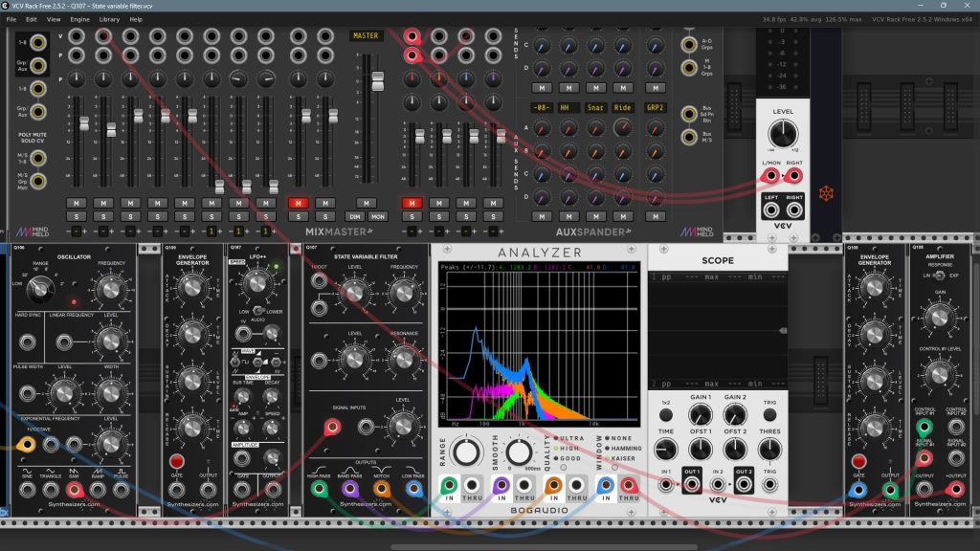Image resolution: width=980 pixels, height=551 pixels.
Task: Click the Oscillator FREQUENCY knob
Action: (x=110, y=289)
